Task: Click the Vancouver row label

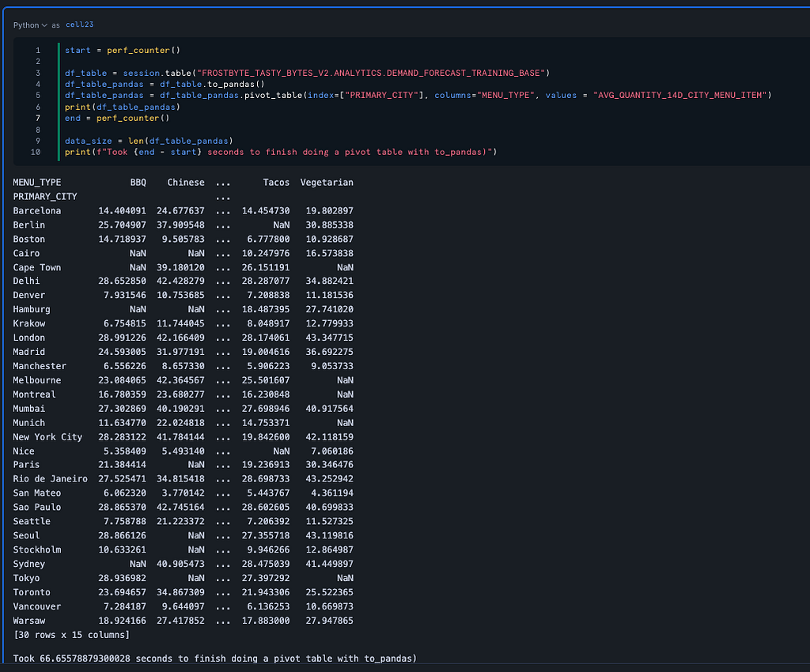Action: [x=36, y=606]
